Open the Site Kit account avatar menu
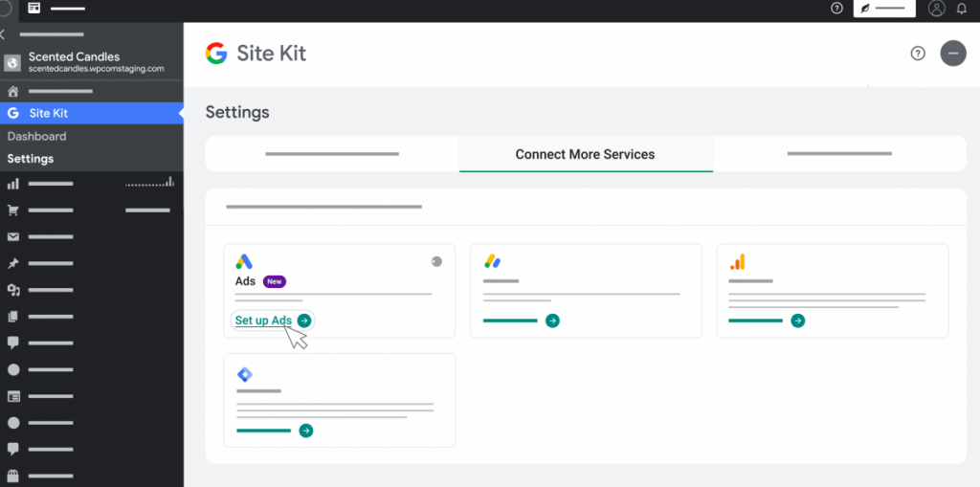The height and width of the screenshot is (487, 980). [x=952, y=54]
